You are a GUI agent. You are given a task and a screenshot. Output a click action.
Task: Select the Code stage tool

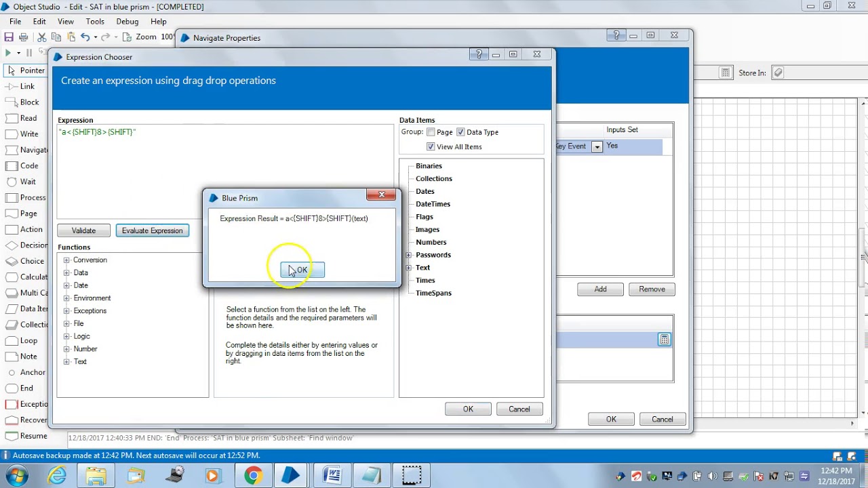click(22, 165)
